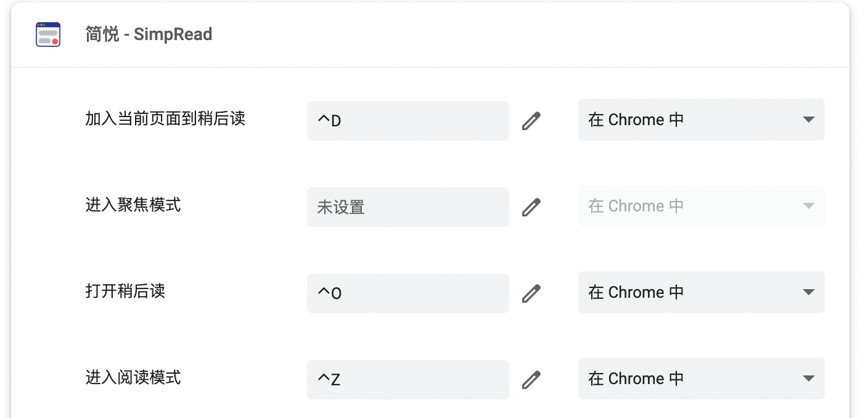Click the disabled dropdown beside 进入聚焦模式

coord(702,206)
